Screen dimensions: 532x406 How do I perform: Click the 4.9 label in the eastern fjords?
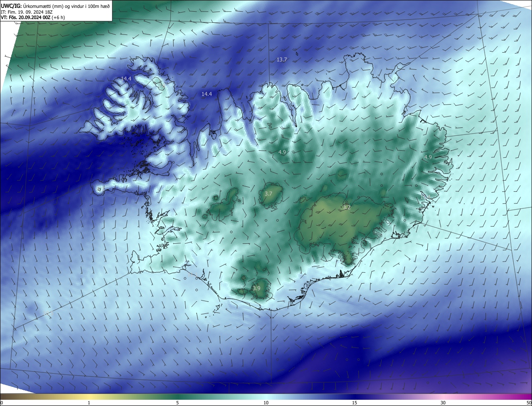pos(428,157)
